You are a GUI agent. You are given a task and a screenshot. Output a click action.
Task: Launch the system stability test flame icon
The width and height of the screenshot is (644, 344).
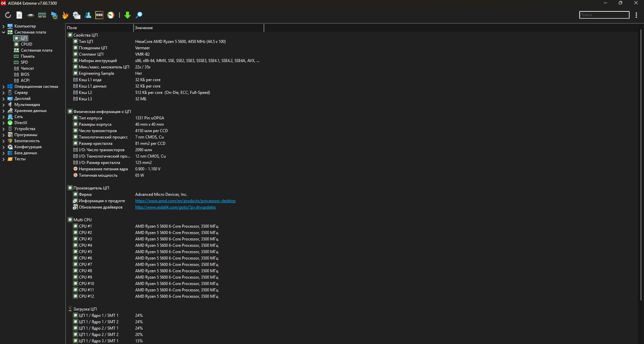(x=65, y=15)
